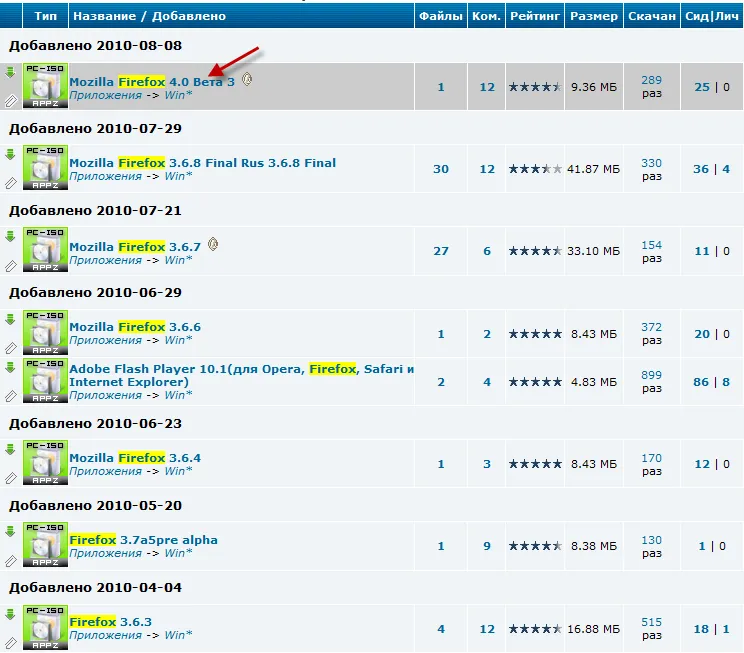Click size 16.88 МБ of Firefox 3.6.3

click(x=594, y=629)
